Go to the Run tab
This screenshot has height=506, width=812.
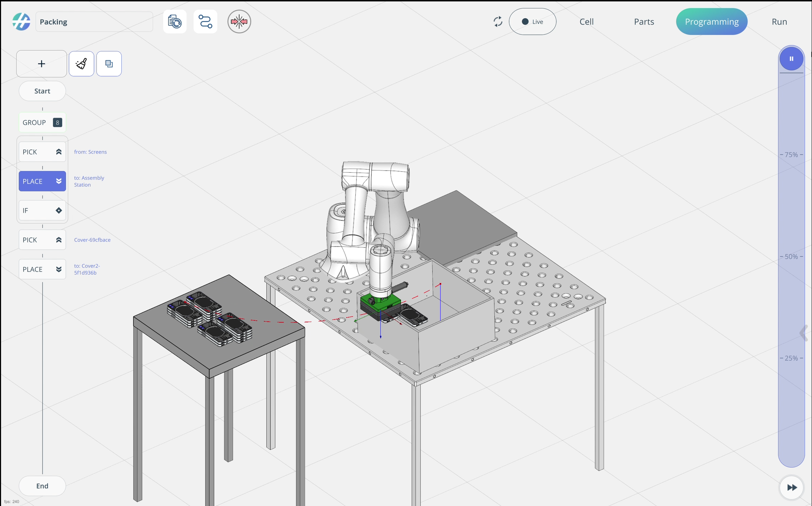pos(779,22)
